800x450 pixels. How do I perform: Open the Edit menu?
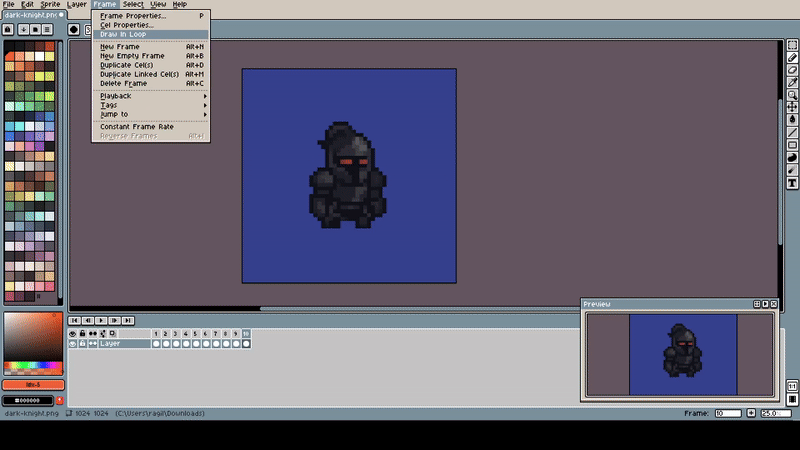pos(27,4)
